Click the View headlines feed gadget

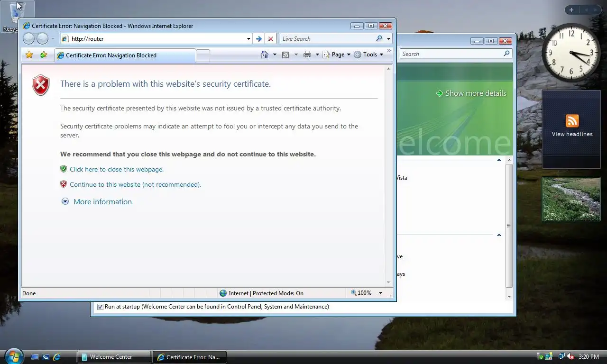[x=572, y=128]
